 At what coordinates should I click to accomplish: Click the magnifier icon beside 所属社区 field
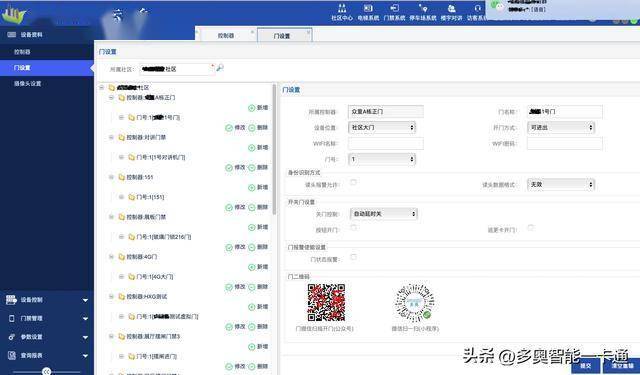[220, 68]
